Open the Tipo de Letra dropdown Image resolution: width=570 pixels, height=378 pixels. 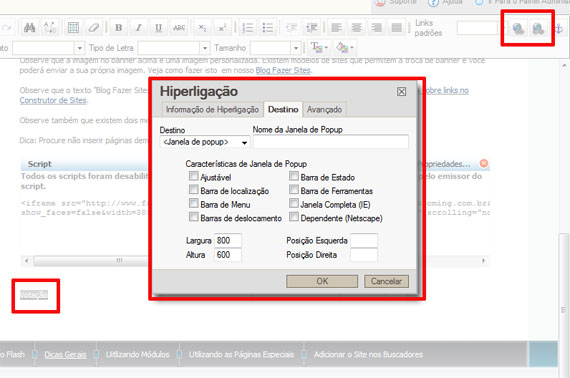205,48
